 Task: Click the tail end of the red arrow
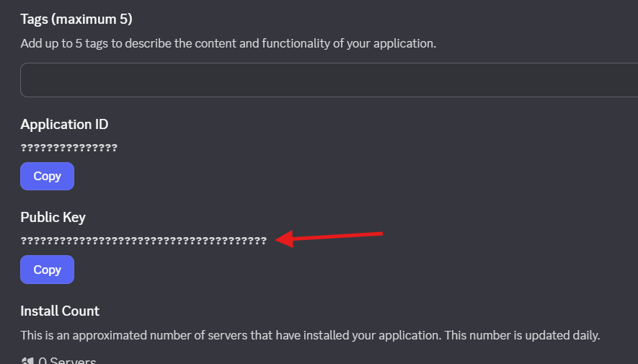pos(381,234)
